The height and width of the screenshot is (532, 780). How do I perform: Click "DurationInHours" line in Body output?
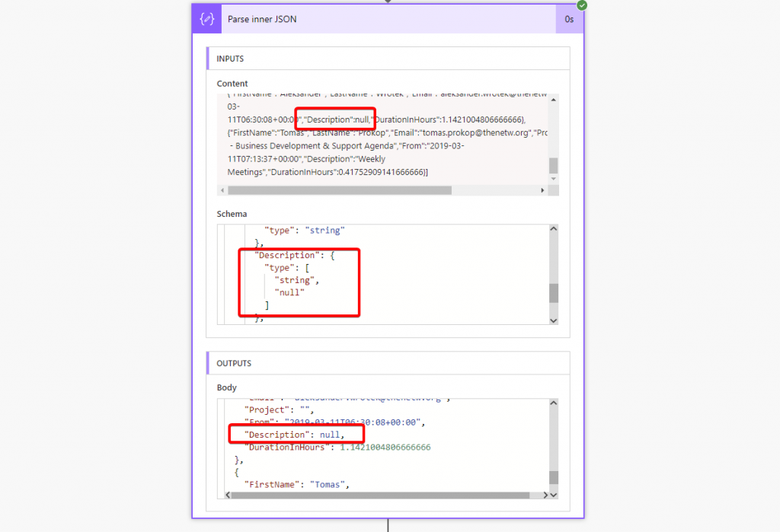coord(337,447)
